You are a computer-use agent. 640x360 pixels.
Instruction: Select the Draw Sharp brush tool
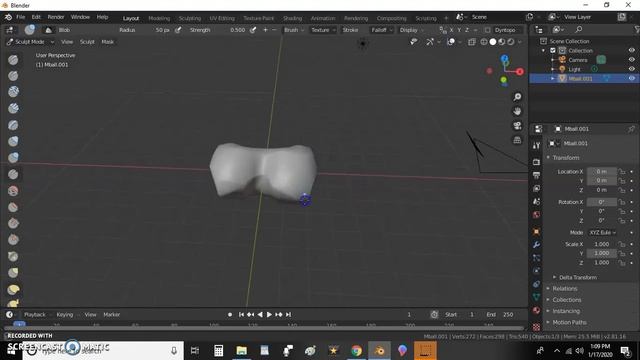[13, 76]
